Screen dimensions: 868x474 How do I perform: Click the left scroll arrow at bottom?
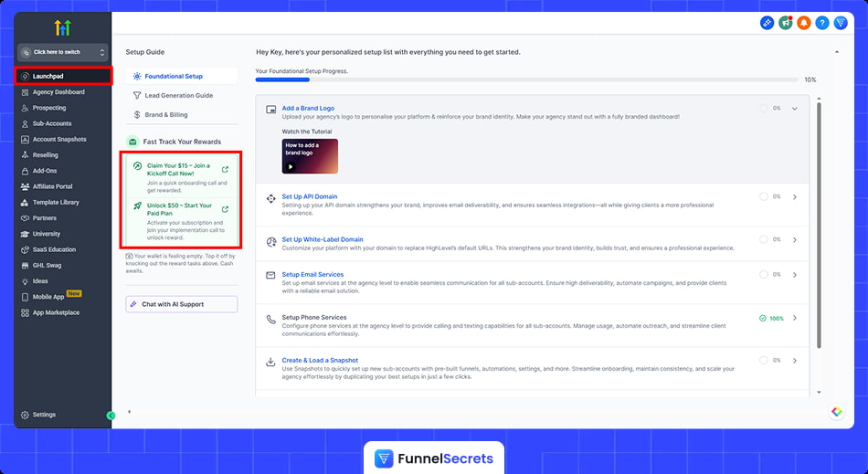pyautogui.click(x=129, y=412)
